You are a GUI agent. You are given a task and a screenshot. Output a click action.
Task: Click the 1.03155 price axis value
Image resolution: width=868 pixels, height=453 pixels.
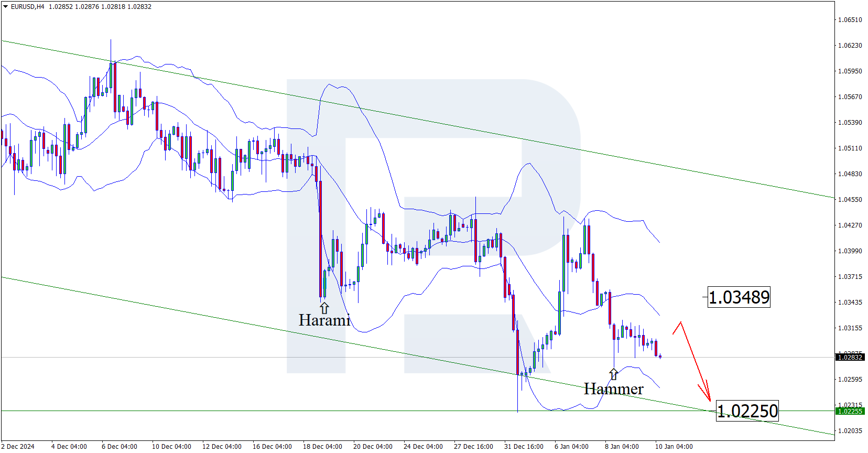(x=850, y=328)
